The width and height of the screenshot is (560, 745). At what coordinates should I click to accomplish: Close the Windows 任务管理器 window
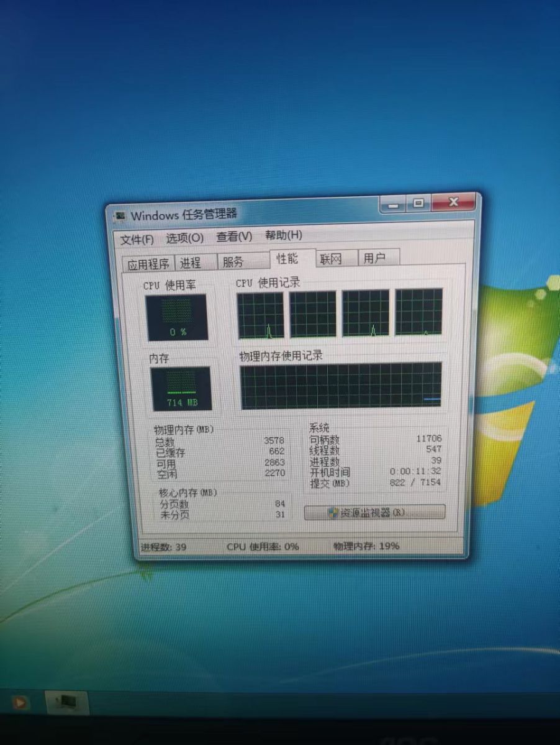(x=453, y=202)
